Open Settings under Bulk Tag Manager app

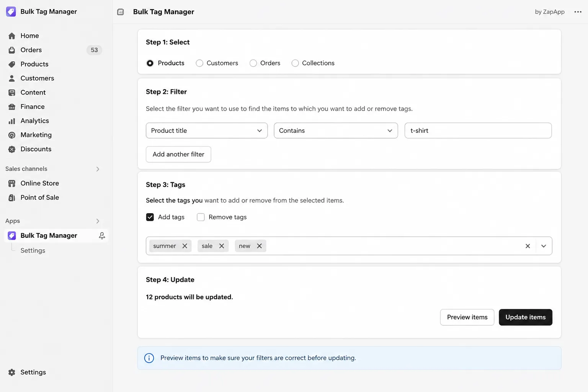tap(33, 250)
